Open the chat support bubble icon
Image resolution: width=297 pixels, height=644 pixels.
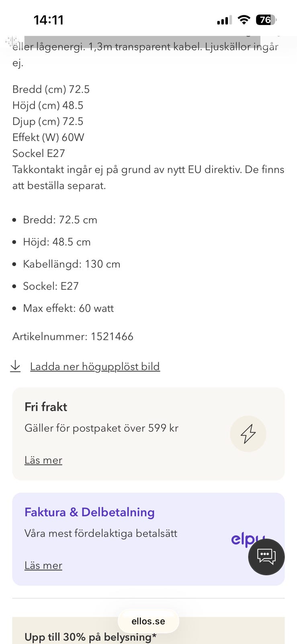[x=266, y=557]
